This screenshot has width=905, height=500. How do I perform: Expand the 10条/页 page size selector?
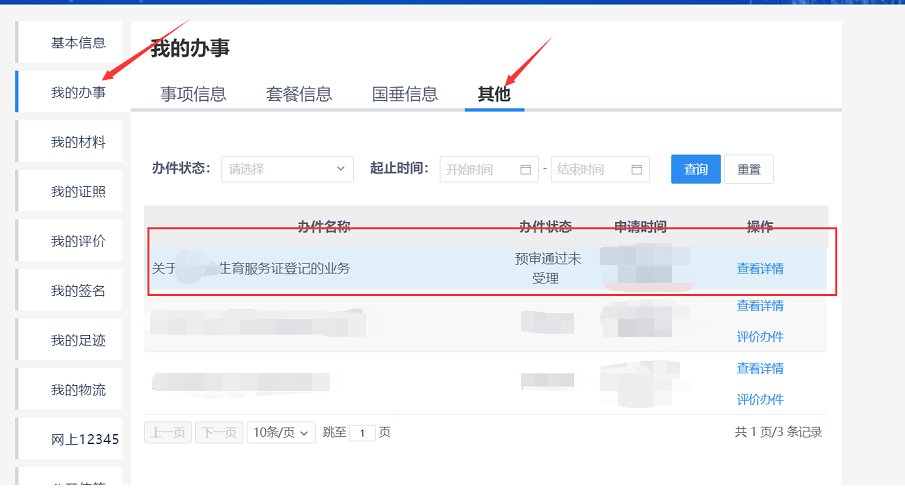[x=281, y=433]
